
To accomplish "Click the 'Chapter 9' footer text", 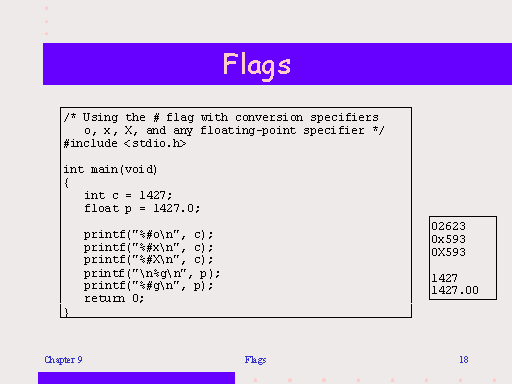I will [63, 360].
